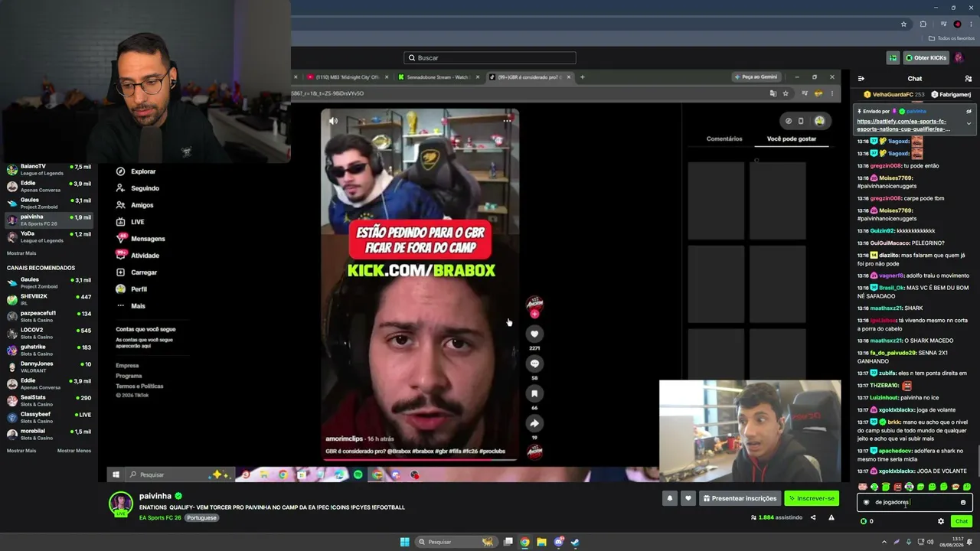980x551 pixels.
Task: Open SHEVIIII2K recommended channel
Action: [x=49, y=299]
